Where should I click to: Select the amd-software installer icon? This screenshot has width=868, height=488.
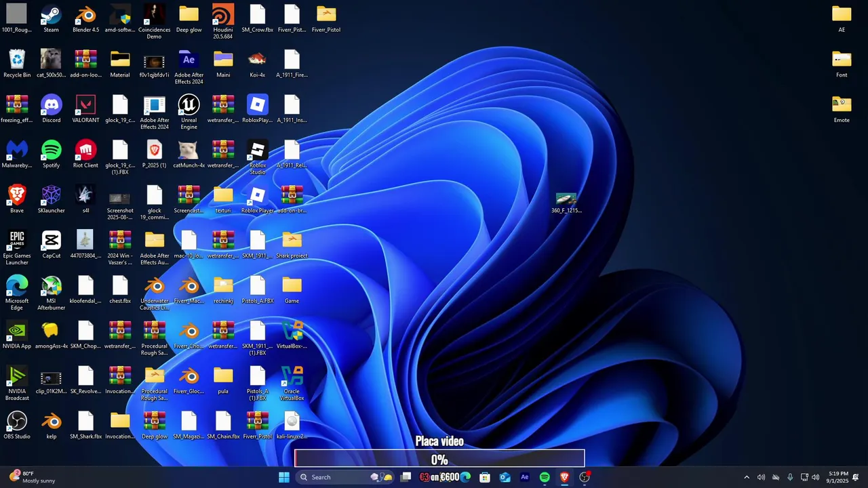(x=120, y=19)
